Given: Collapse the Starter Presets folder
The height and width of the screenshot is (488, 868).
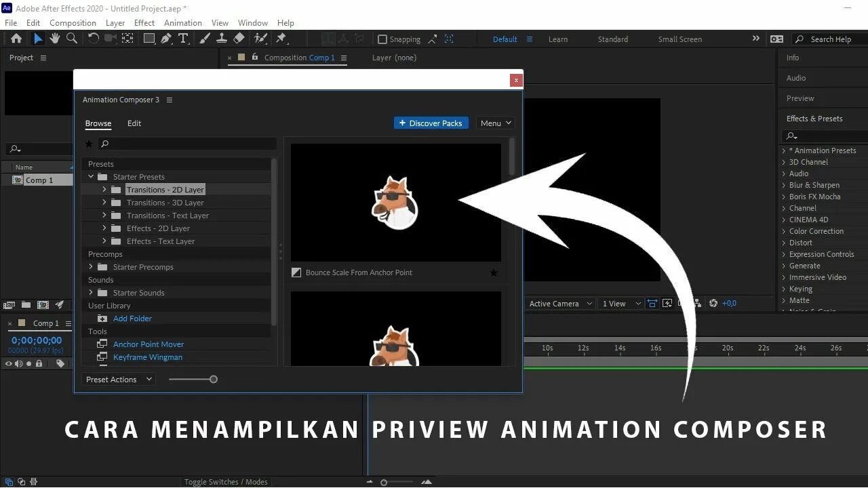Looking at the screenshot, I should (x=91, y=177).
